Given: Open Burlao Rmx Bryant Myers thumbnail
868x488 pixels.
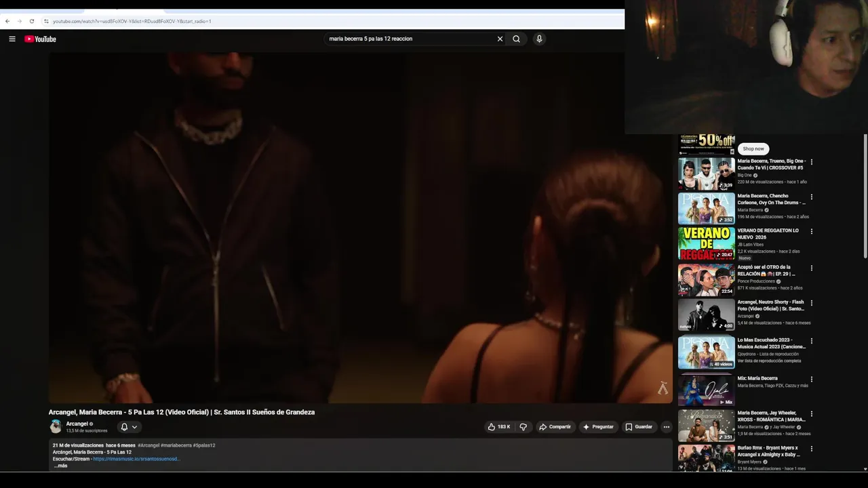Looking at the screenshot, I should 707,458.
